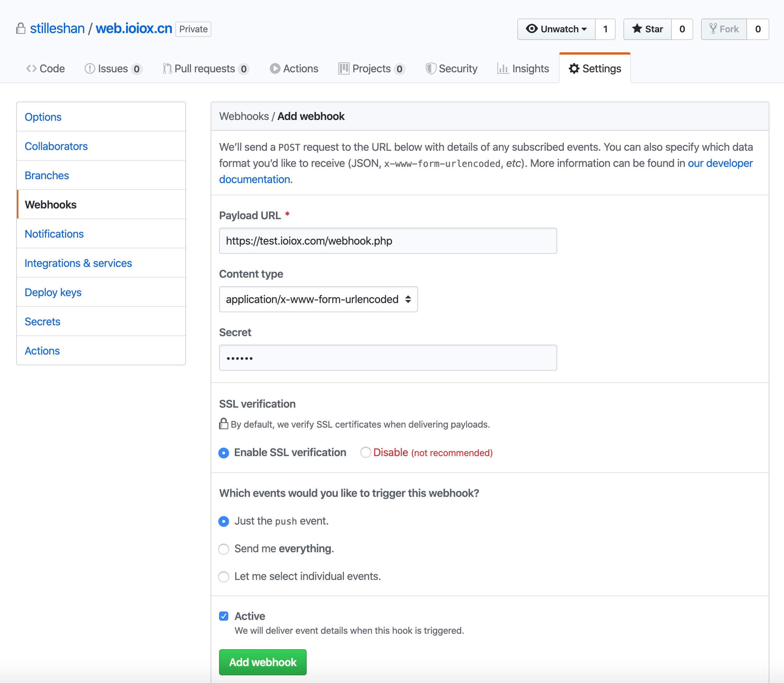Select Let me select individual events
The image size is (784, 683).
224,576
